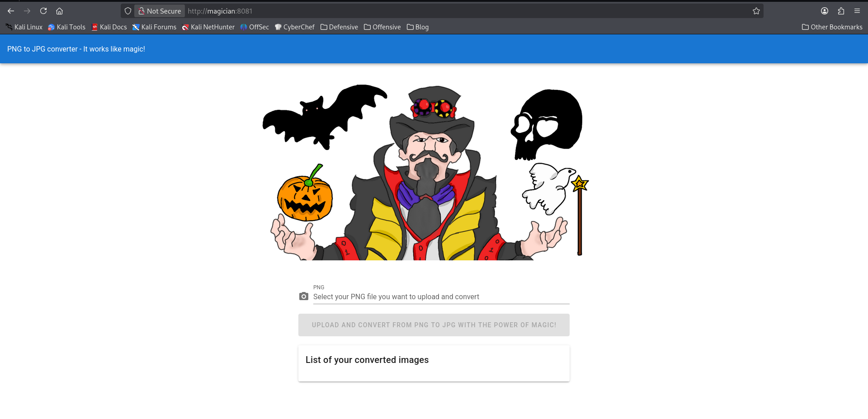Click the URL address bar

click(x=452, y=11)
